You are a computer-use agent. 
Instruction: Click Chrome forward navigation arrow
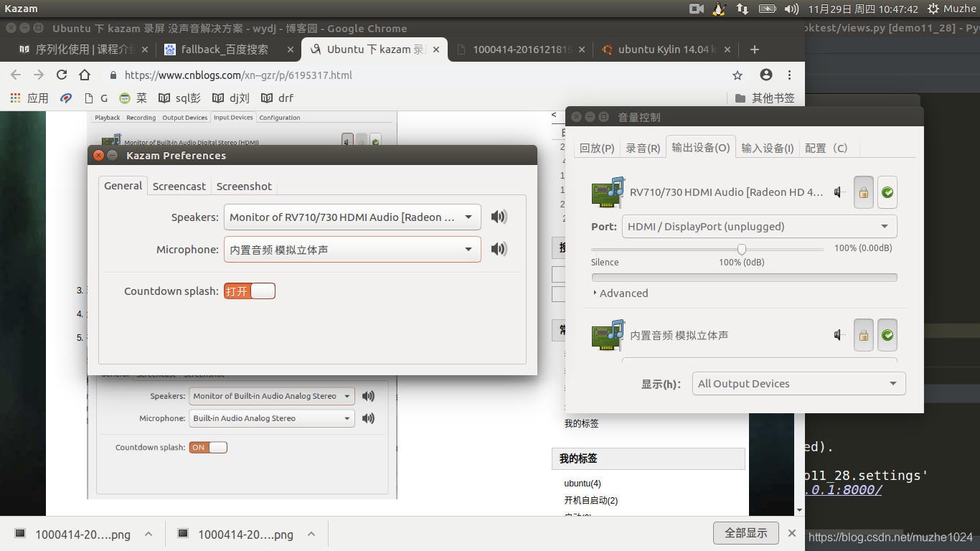39,75
